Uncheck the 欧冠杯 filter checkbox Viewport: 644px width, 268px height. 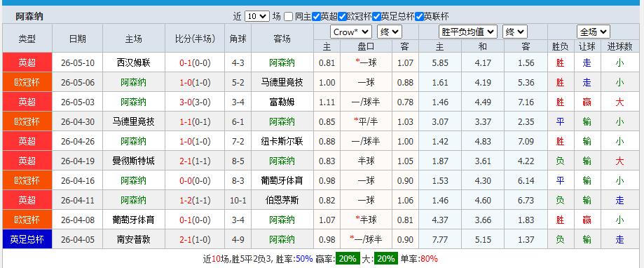tap(343, 17)
